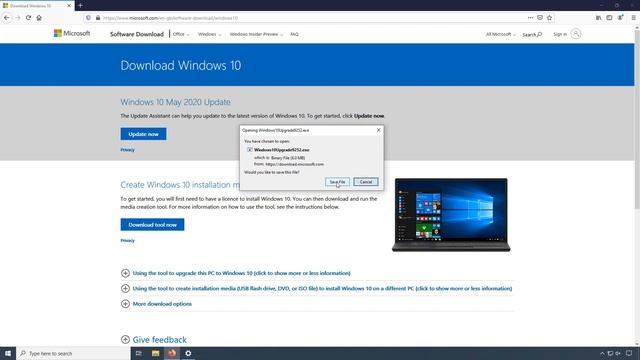Click the Update now button
This screenshot has height=360, width=640.
click(x=143, y=134)
